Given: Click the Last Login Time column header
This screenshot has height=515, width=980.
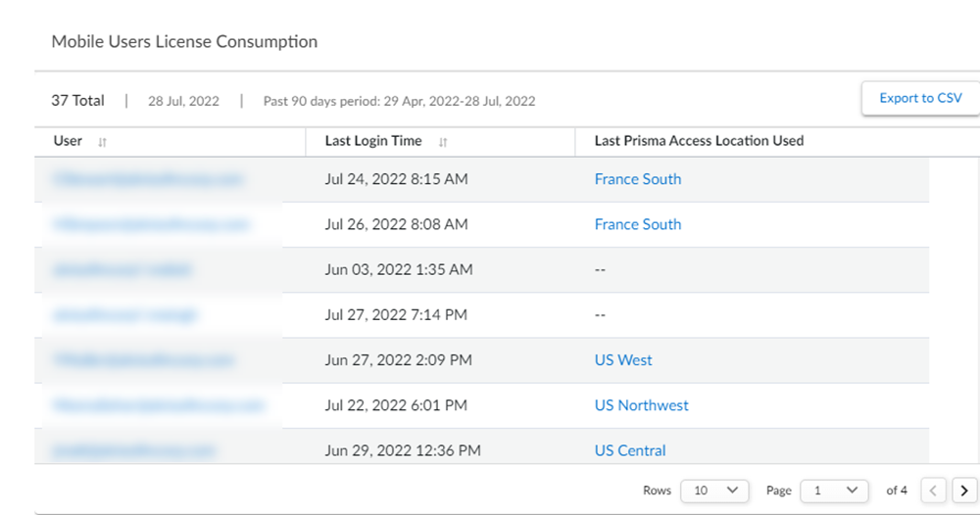Looking at the screenshot, I should [x=373, y=141].
